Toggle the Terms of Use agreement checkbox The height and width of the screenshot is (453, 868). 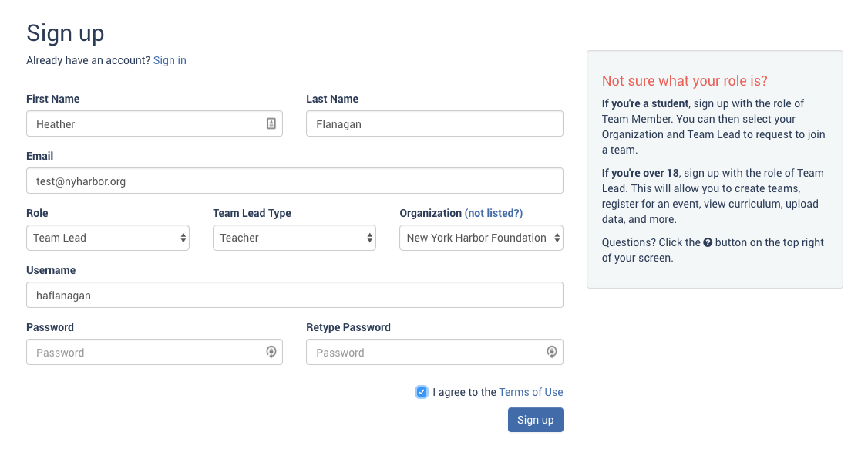422,392
